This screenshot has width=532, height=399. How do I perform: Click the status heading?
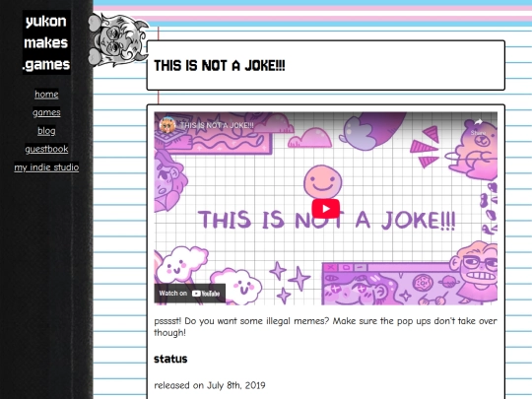tap(170, 359)
